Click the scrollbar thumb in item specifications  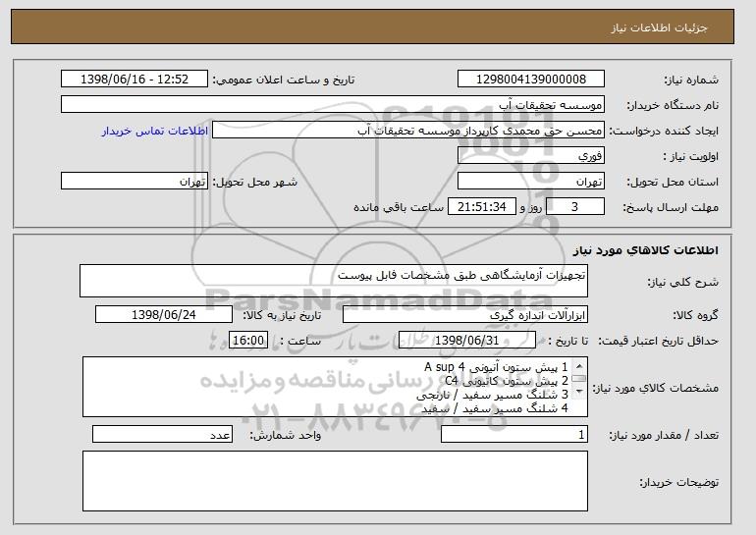[x=579, y=379]
